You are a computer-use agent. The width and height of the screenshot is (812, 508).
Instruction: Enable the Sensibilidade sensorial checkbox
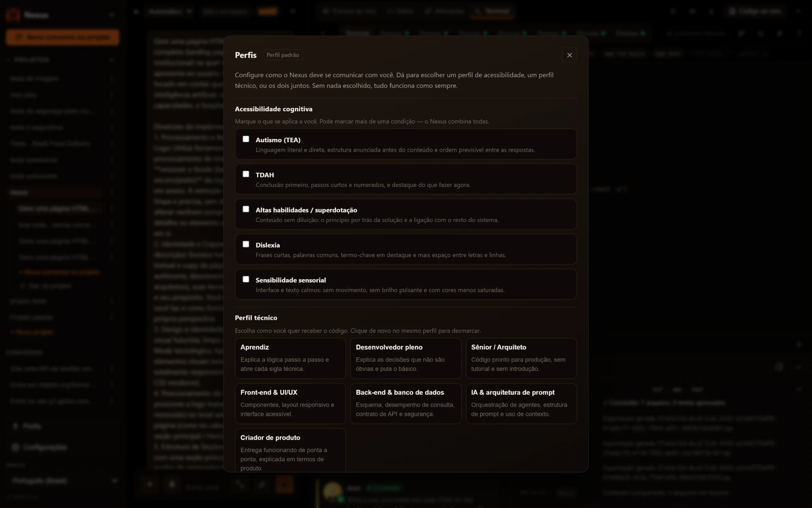246,279
